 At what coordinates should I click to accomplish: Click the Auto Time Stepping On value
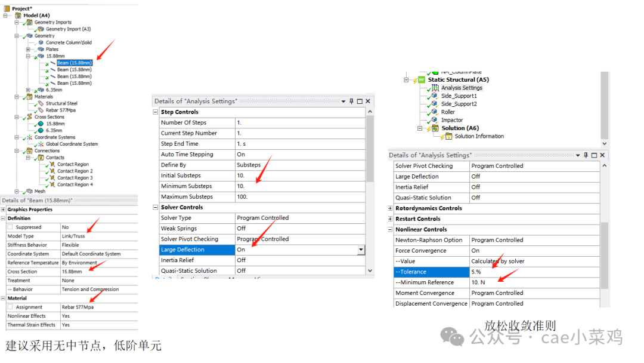pos(300,154)
